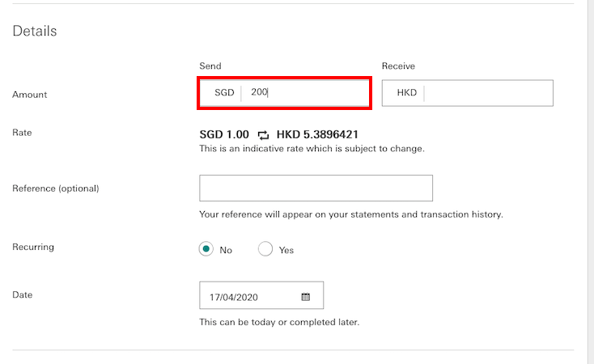This screenshot has height=364, width=594.
Task: Click the indicative rate disclaimer text
Action: pos(312,149)
